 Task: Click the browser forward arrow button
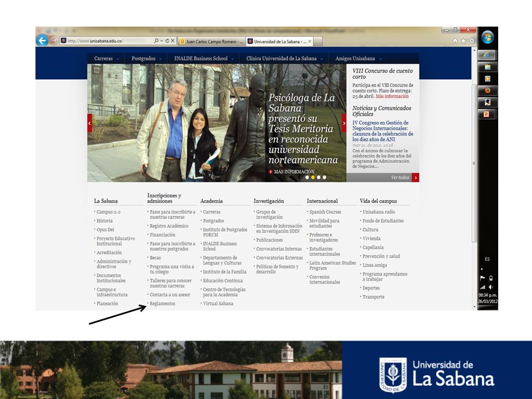pos(54,40)
